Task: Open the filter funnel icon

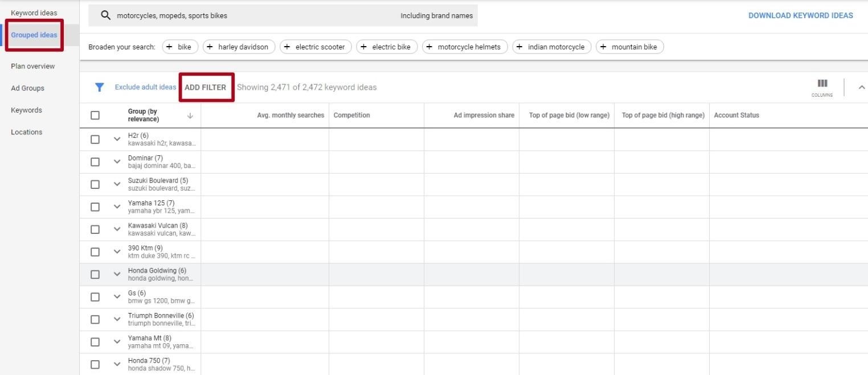Action: tap(100, 87)
